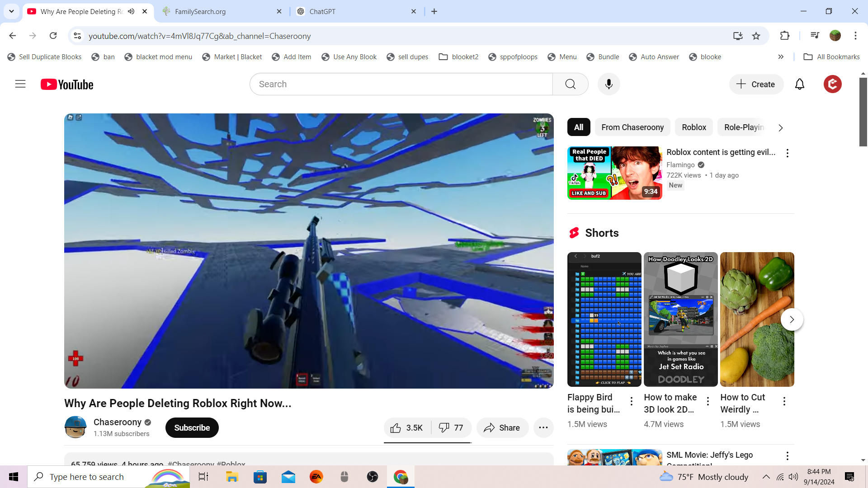868x488 pixels.
Task: Open the YouTube hamburger guide menu
Action: click(20, 84)
